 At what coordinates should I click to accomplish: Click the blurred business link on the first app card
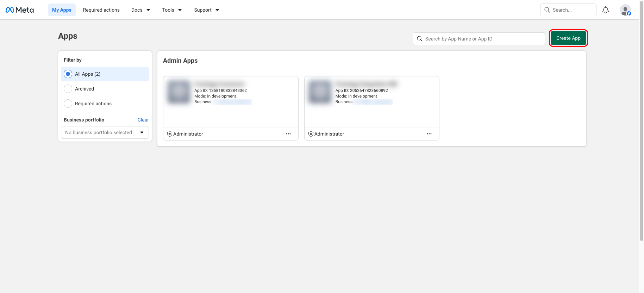point(232,102)
